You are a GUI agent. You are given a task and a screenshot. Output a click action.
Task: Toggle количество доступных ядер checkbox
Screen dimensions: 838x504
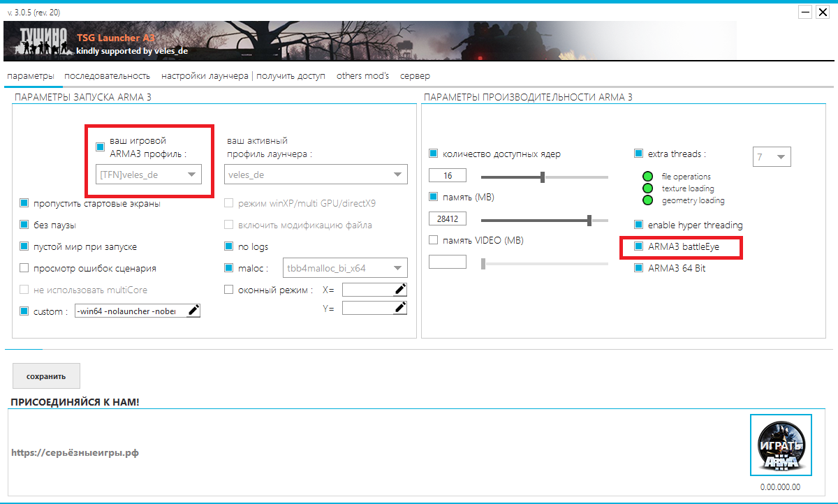point(433,154)
